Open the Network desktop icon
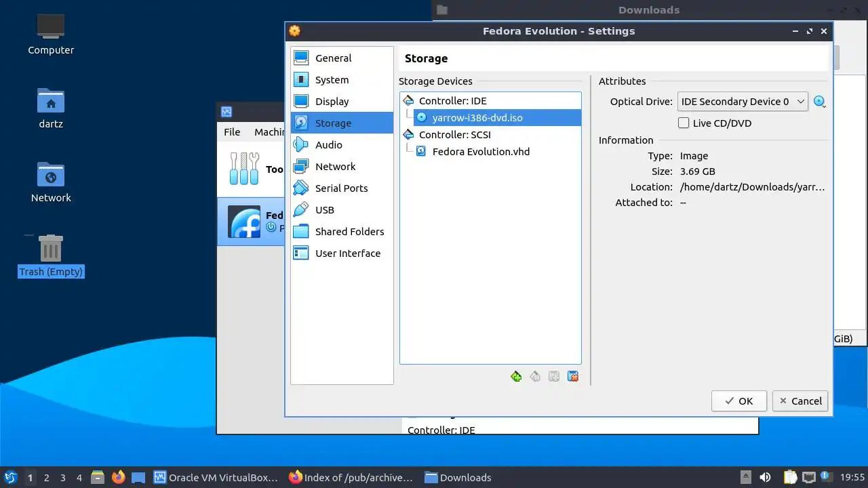Screen dimensions: 868x488 (x=51, y=182)
